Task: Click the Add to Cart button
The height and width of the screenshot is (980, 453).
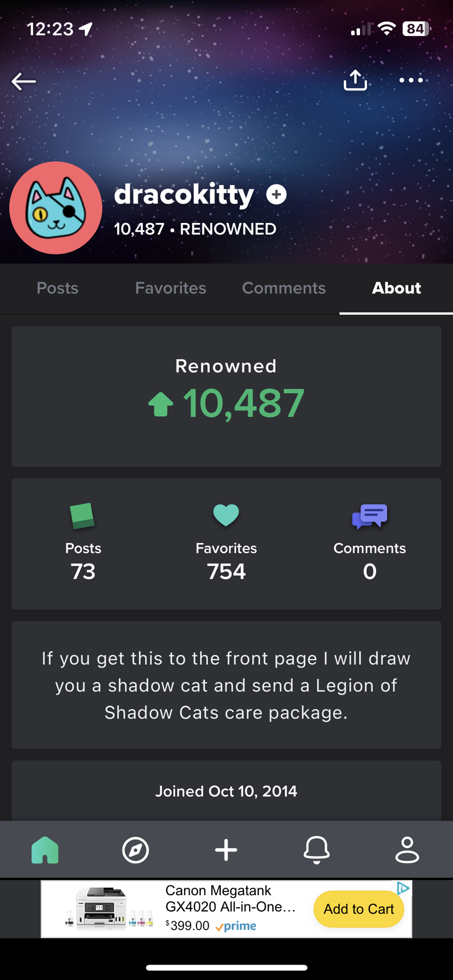Action: coord(359,909)
